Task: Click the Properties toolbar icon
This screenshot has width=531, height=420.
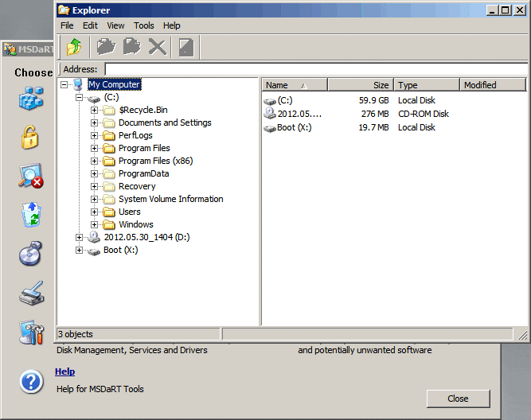Action: coord(186,47)
